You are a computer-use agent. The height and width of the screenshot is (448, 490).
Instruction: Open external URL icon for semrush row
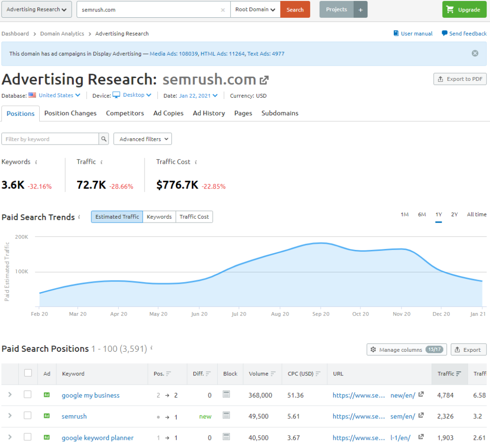pyautogui.click(x=421, y=415)
